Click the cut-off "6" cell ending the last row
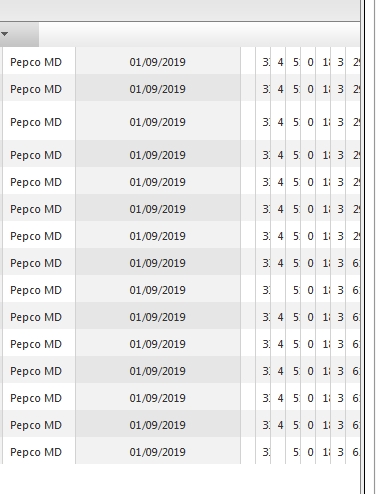 point(353,452)
